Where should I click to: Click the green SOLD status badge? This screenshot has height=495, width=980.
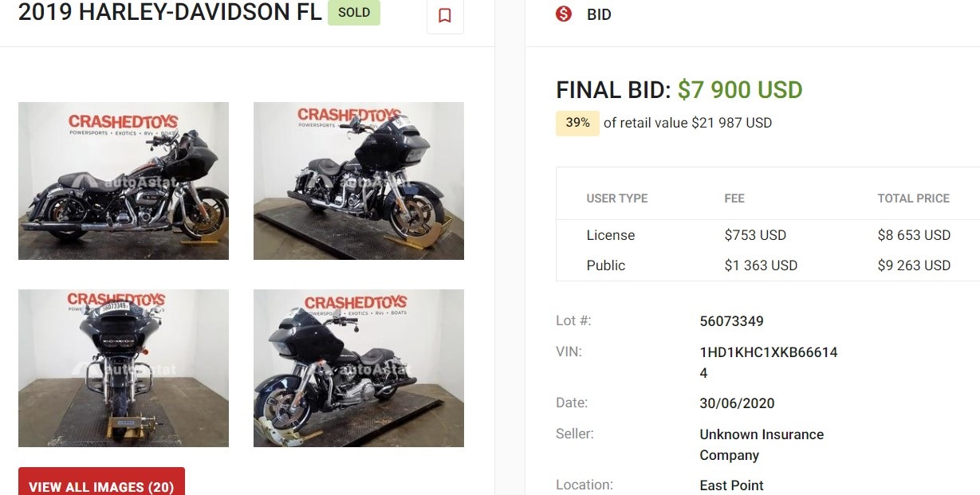[x=354, y=13]
